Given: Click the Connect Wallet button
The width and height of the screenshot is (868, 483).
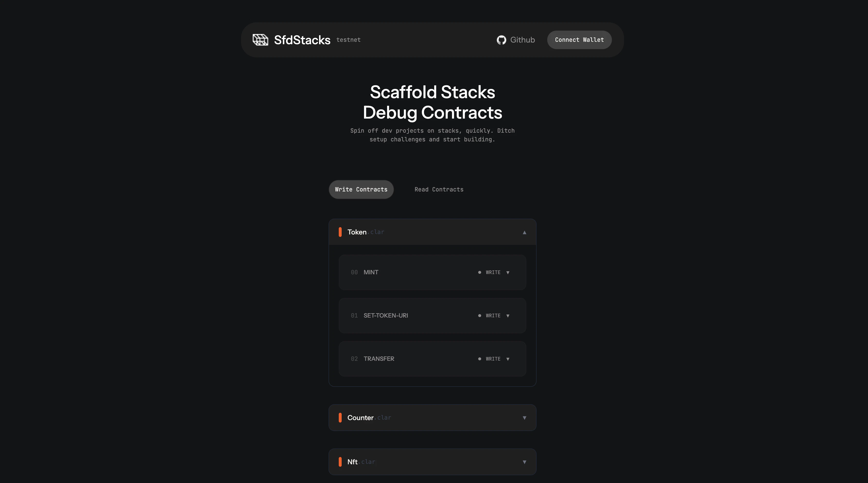Looking at the screenshot, I should click(x=579, y=40).
